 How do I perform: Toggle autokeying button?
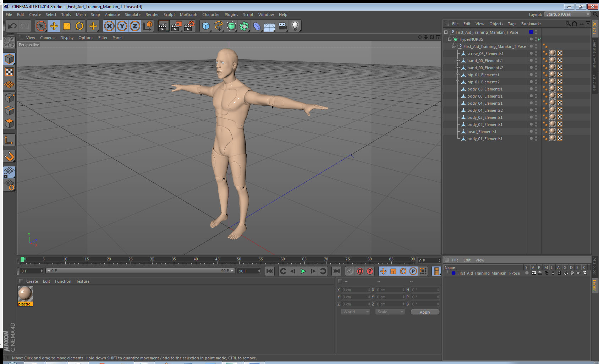click(360, 271)
